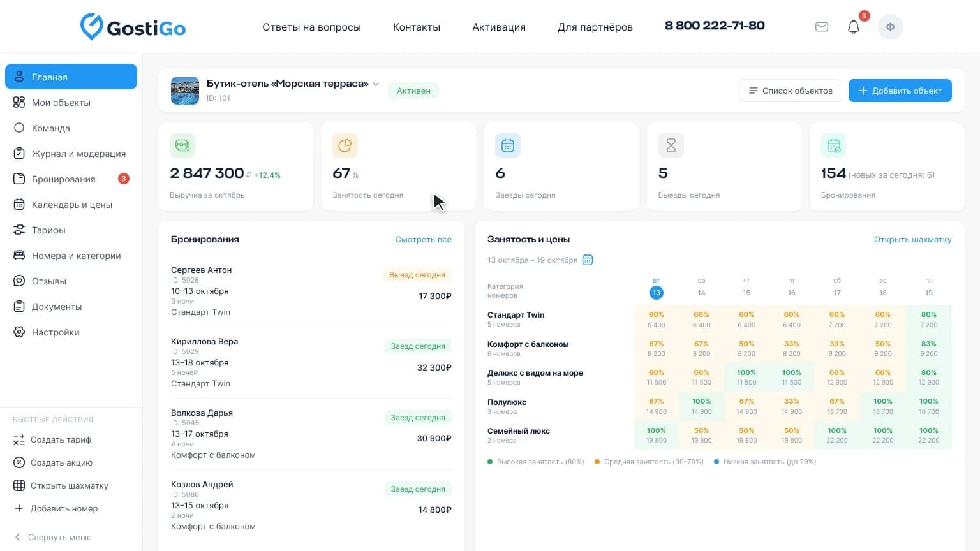Expand the hotel selector dropdown chevron

click(x=376, y=84)
